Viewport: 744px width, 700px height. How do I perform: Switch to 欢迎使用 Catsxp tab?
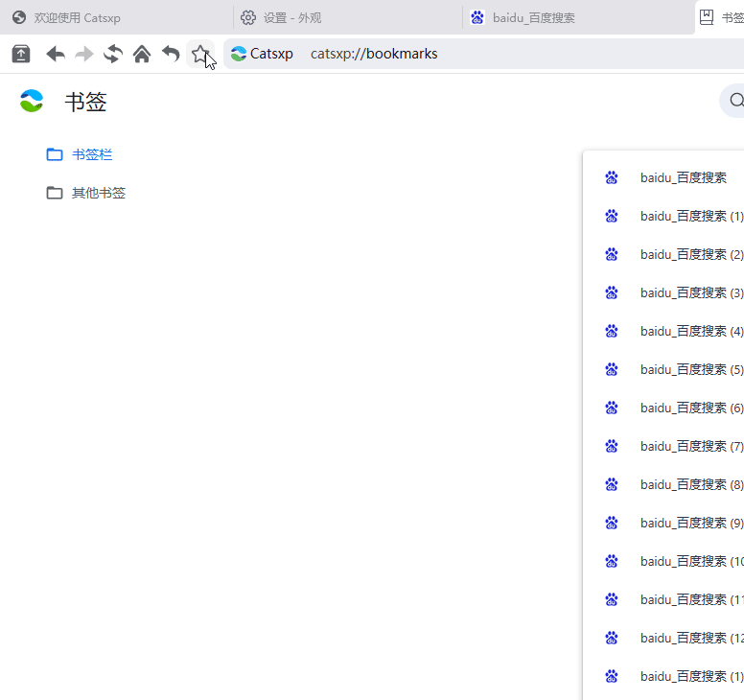[x=116, y=17]
